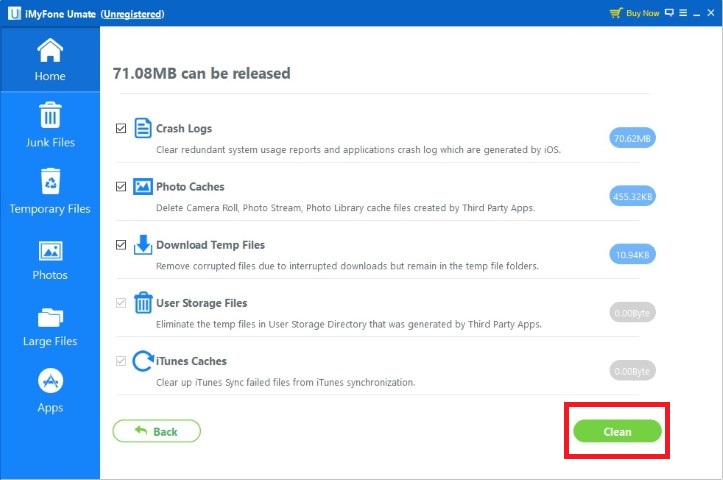
Task: Click the Unregistered link in title
Action: 132,14
